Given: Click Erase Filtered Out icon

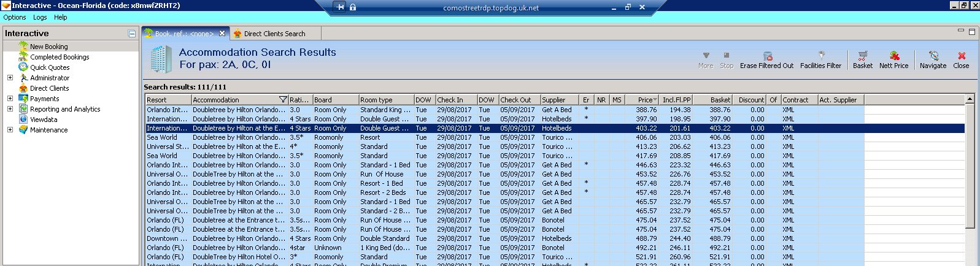Looking at the screenshot, I should [x=767, y=56].
